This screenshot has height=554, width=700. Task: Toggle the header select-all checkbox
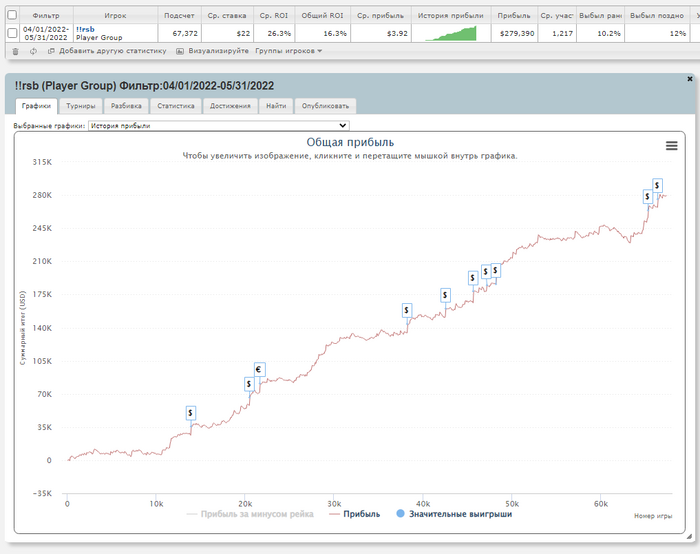12,15
